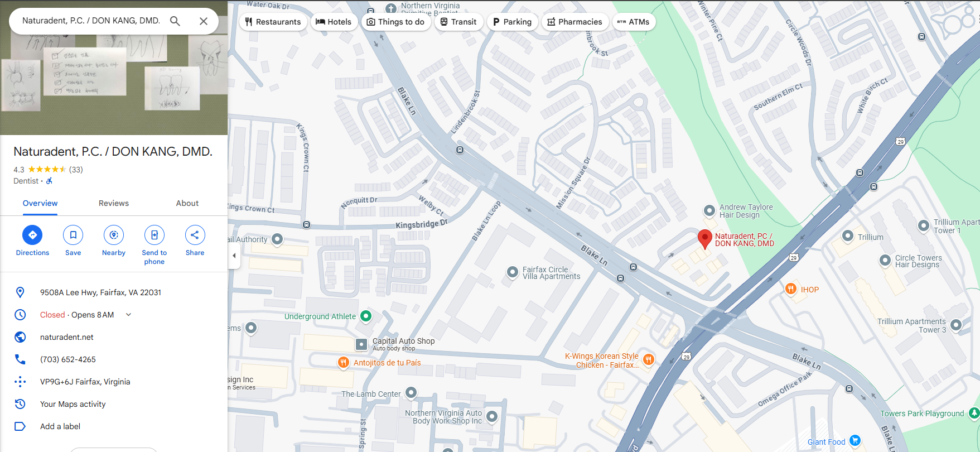Click the search magnifier icon
Viewport: 980px width, 452px height.
tap(175, 21)
